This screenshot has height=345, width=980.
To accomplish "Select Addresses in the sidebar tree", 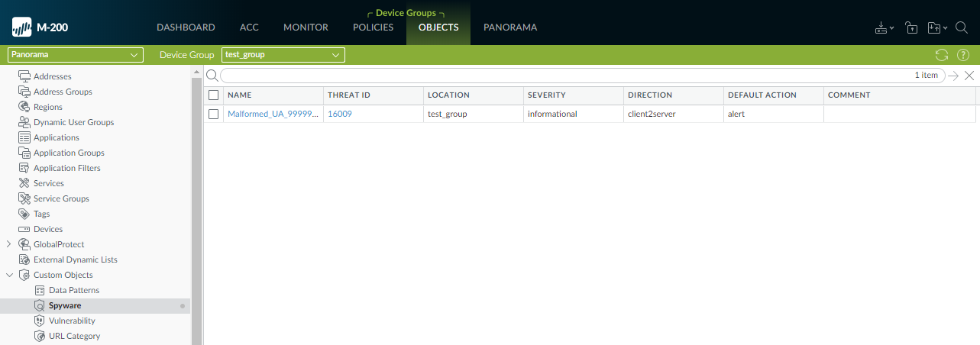I will tap(53, 76).
